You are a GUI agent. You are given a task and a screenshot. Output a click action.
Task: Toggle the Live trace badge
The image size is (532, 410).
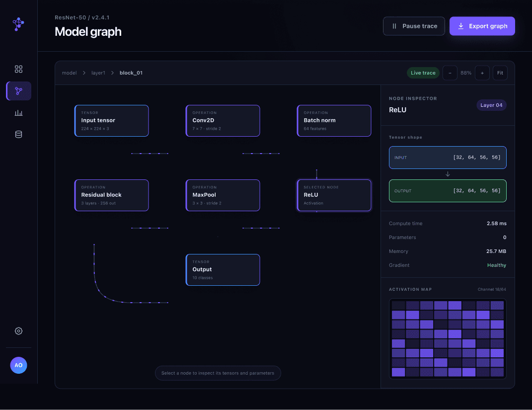423,73
